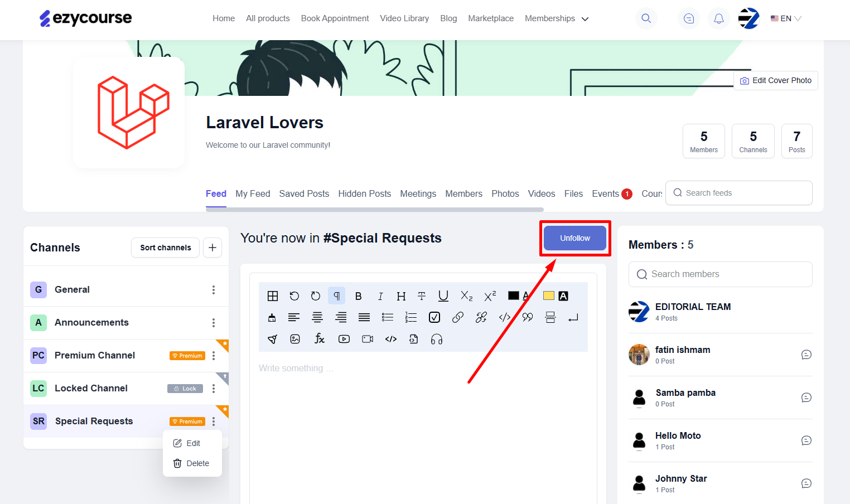The image size is (850, 504).
Task: Pick the black text color swatch
Action: pos(514,295)
